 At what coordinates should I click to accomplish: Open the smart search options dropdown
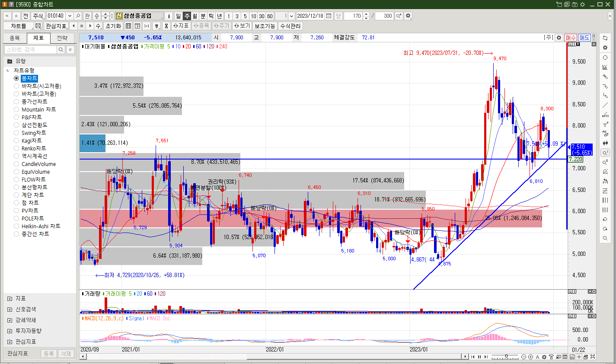[x=70, y=50]
